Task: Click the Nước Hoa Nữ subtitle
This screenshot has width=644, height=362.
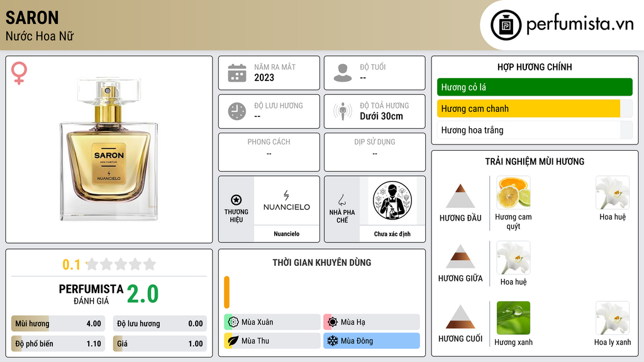Action: [x=40, y=36]
